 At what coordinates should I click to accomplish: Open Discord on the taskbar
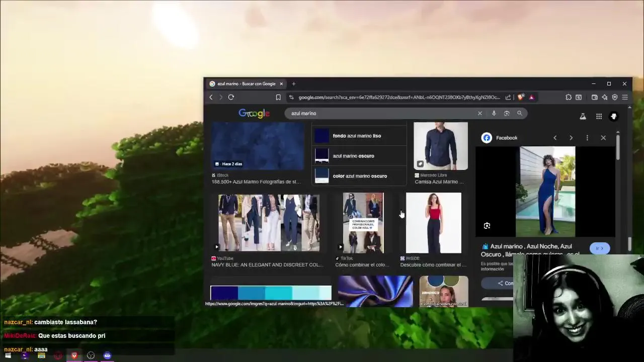coord(107,355)
